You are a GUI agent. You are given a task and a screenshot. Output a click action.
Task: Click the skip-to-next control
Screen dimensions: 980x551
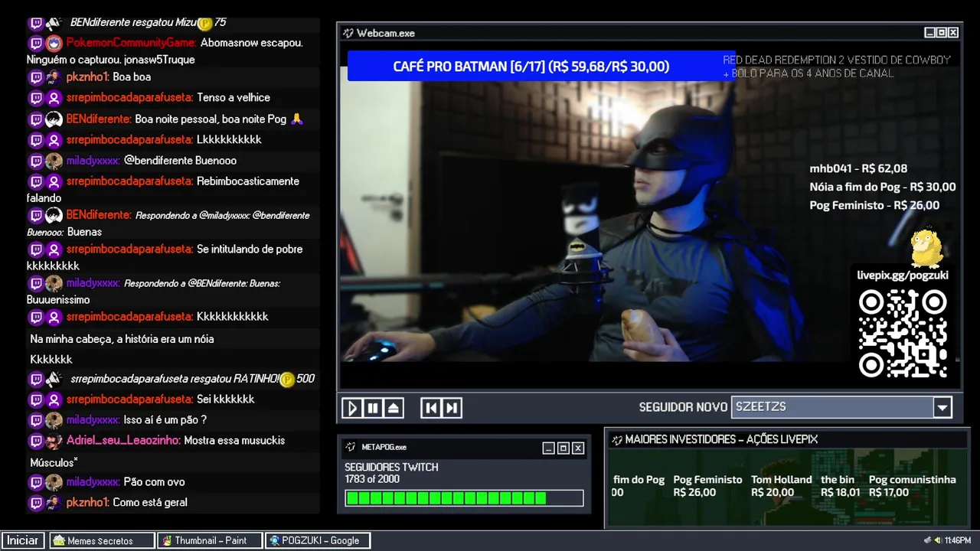pyautogui.click(x=452, y=408)
